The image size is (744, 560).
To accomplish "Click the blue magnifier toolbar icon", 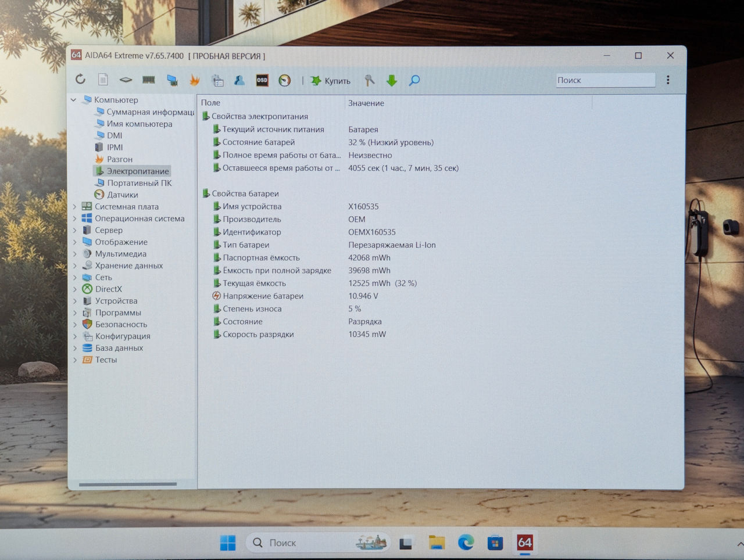I will [x=414, y=80].
